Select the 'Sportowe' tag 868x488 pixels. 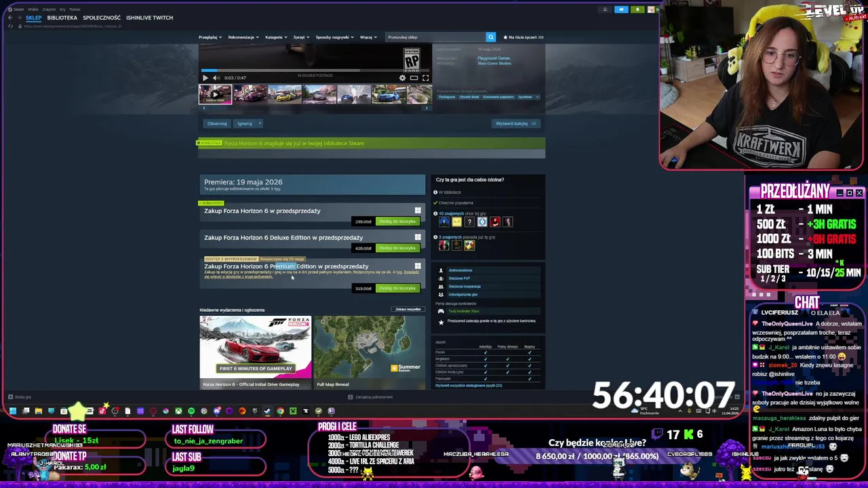click(526, 97)
